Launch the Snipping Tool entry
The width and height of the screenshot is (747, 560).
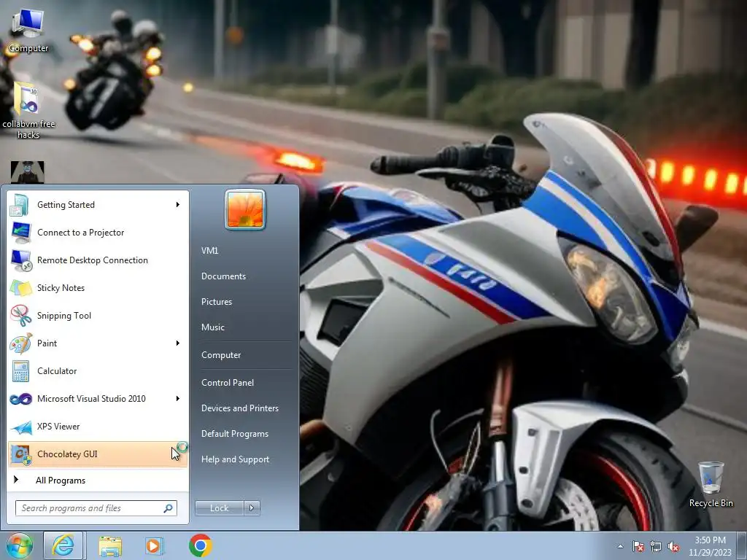[x=98, y=315]
